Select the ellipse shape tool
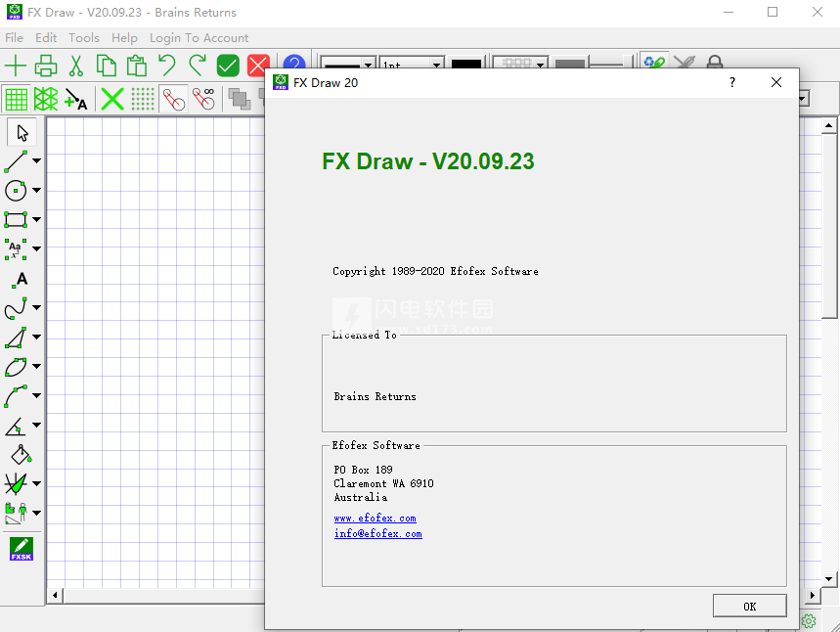Screen dimensions: 840x632 (x=16, y=367)
